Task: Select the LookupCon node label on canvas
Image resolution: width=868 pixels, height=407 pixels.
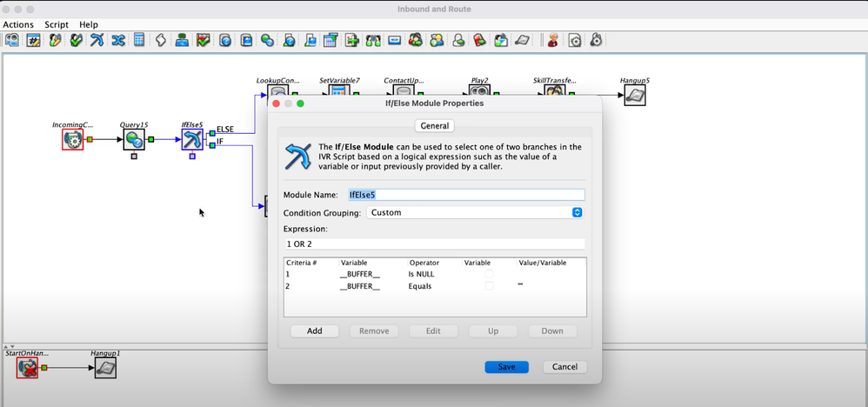Action: coord(278,80)
